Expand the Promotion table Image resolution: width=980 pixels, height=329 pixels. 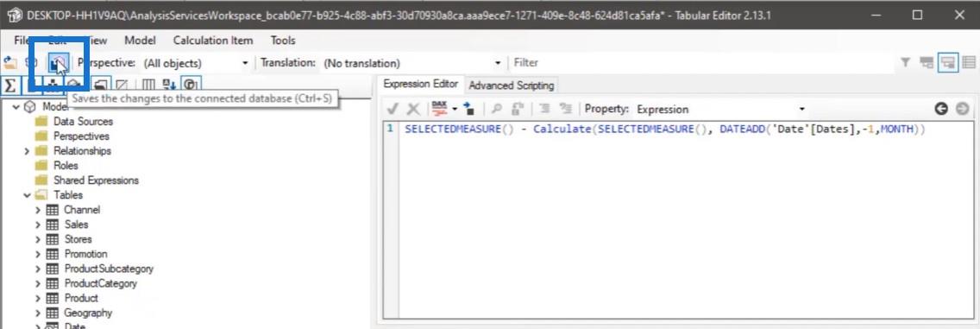38,254
